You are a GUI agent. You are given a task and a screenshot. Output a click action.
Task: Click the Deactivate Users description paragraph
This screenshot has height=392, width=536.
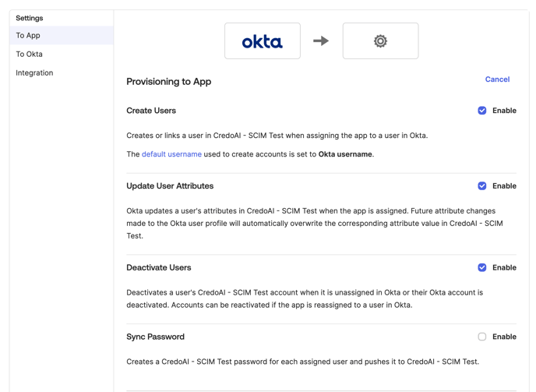click(x=305, y=298)
